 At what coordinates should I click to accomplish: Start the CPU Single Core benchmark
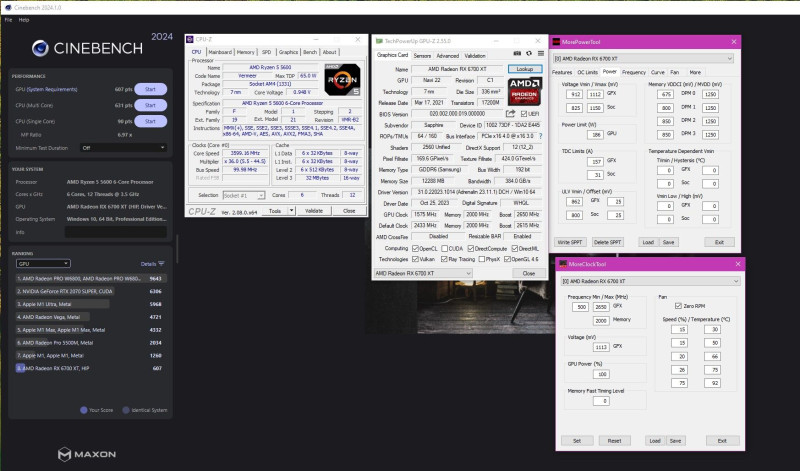pyautogui.click(x=151, y=121)
